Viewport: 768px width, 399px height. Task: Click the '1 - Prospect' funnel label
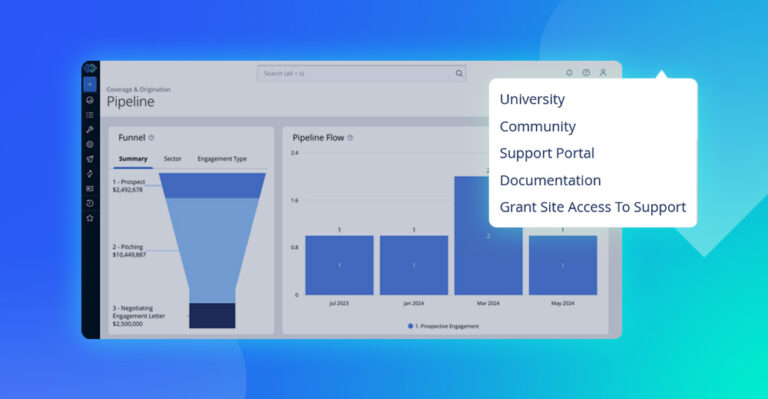tap(129, 182)
